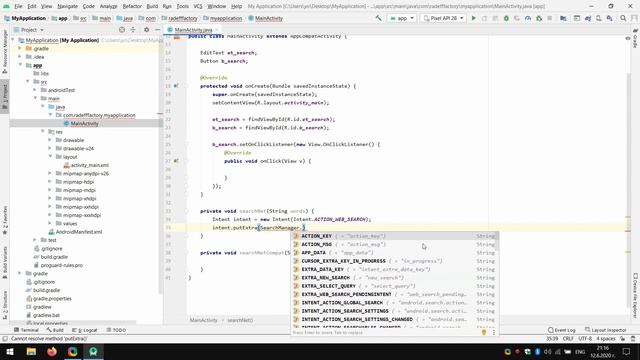Screen dimensions: 640x360
Task: Open the TODO tool window
Action: pyautogui.click(x=116, y=330)
